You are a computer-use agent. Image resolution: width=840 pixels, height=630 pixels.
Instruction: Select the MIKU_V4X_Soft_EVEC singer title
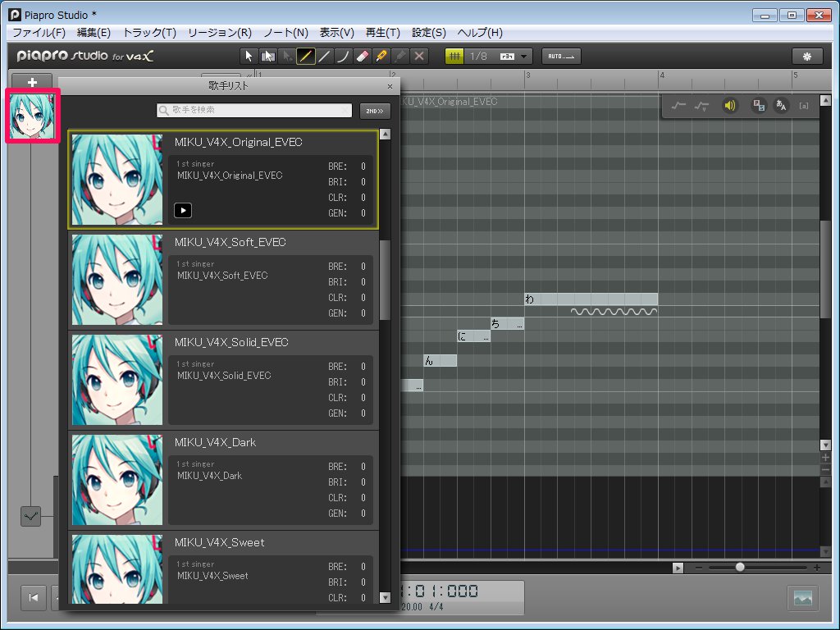(231, 242)
